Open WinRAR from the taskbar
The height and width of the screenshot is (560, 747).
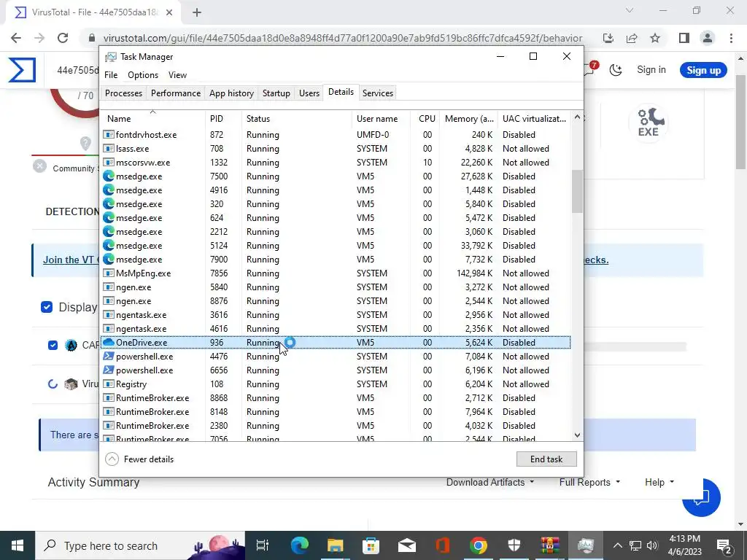coord(549,545)
